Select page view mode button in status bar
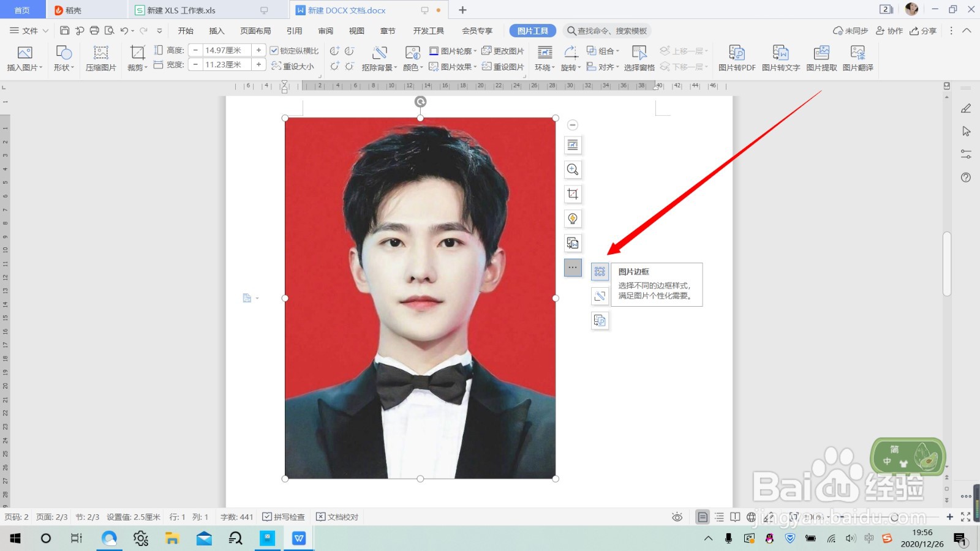The height and width of the screenshot is (551, 980). coord(703,517)
